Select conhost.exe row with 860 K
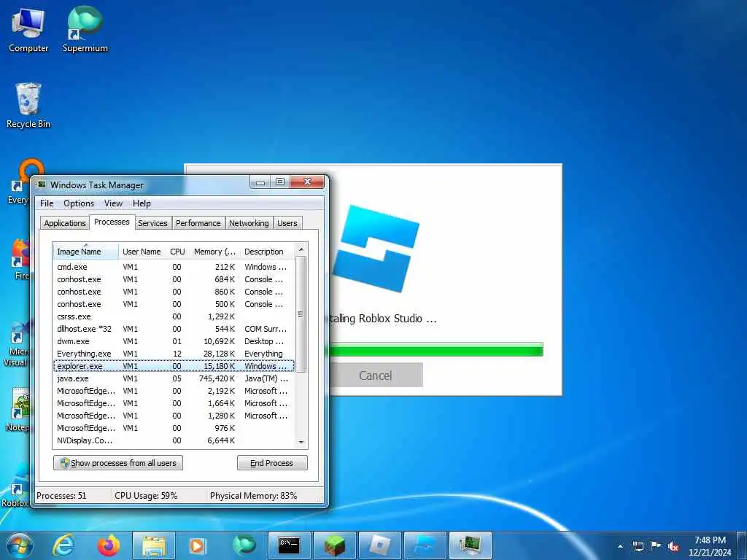 pos(174,292)
